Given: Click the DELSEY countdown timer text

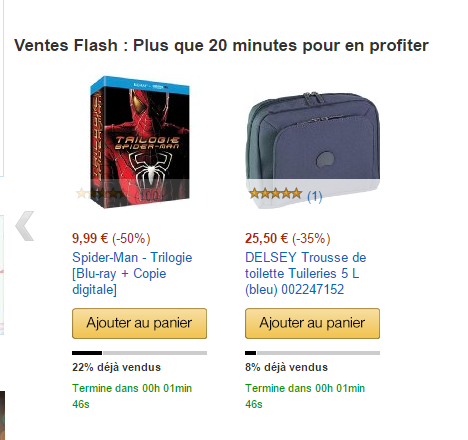Looking at the screenshot, I should (x=305, y=396).
